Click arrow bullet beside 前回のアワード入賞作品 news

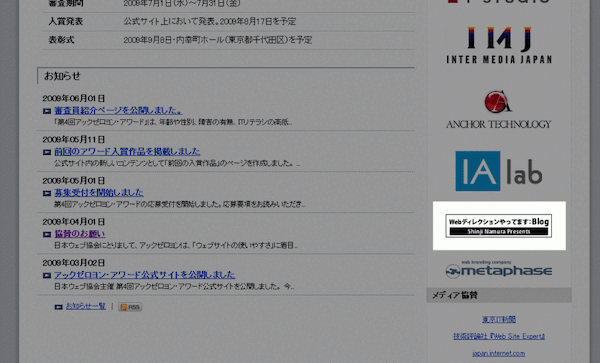(47, 152)
